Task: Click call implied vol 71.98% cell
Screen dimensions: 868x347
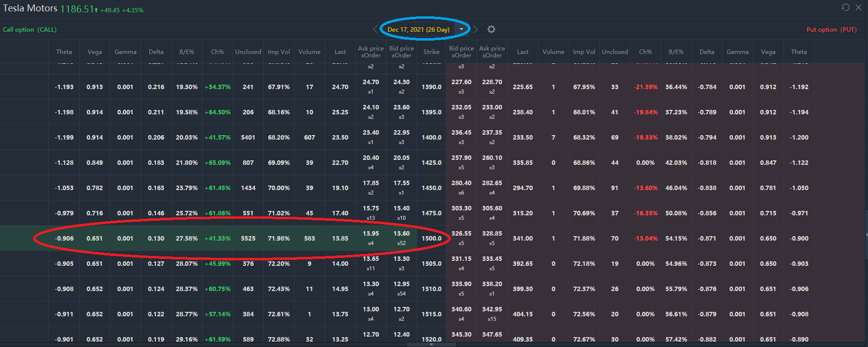Action: [279, 239]
